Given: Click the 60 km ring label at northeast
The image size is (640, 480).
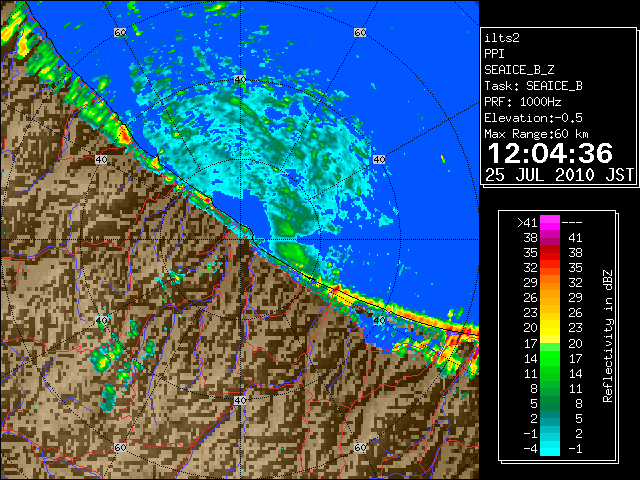Looking at the screenshot, I should click(360, 32).
